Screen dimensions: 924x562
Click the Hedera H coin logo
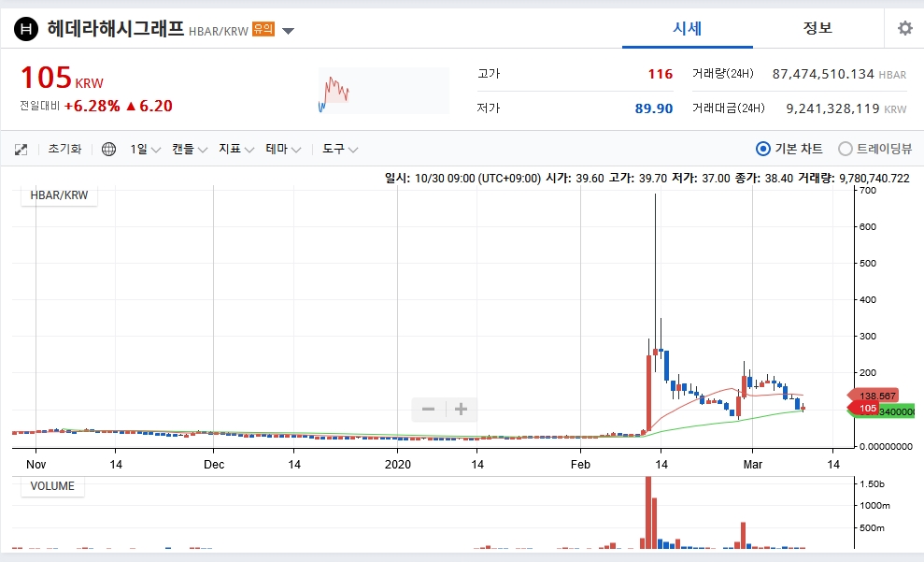(x=26, y=28)
